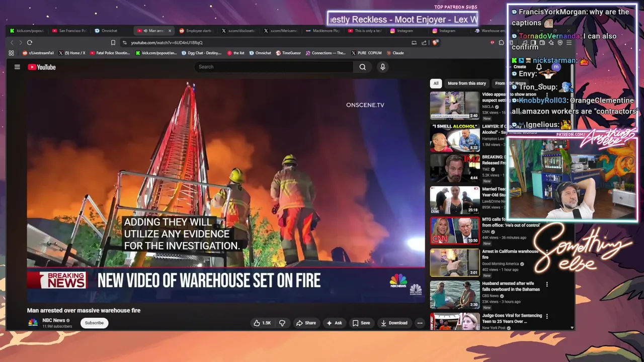Switch to the 'Macklemore Play' tab
644x362 pixels.
[x=323, y=31]
